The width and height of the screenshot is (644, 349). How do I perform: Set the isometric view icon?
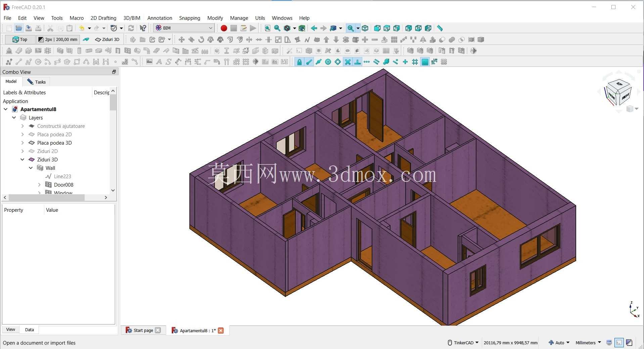(x=365, y=28)
